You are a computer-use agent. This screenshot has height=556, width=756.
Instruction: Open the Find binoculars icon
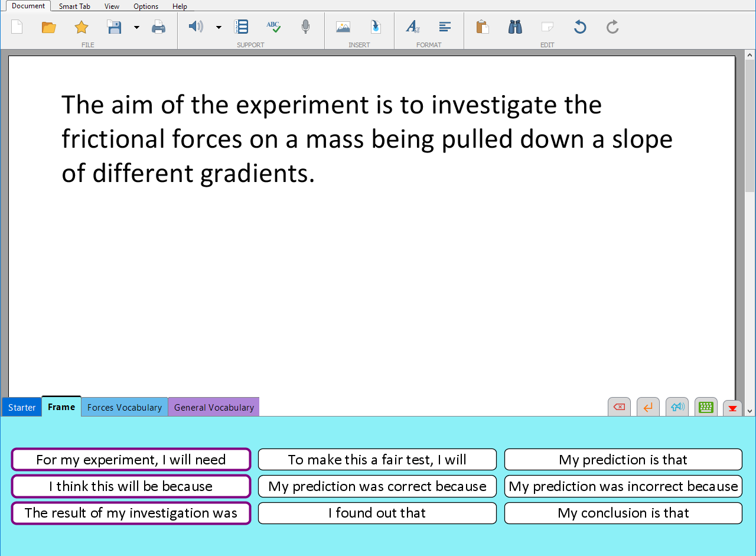pos(515,27)
